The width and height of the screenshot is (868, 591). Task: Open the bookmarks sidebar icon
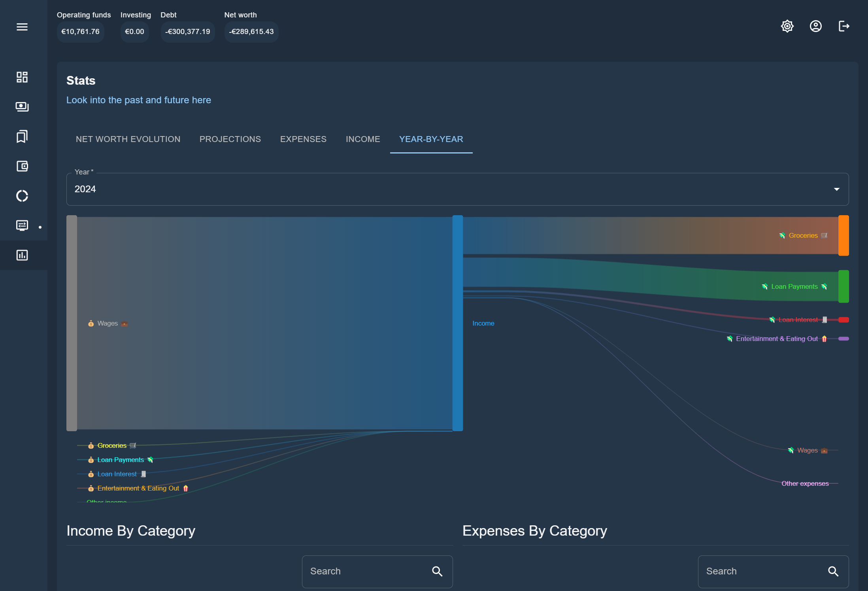[22, 136]
